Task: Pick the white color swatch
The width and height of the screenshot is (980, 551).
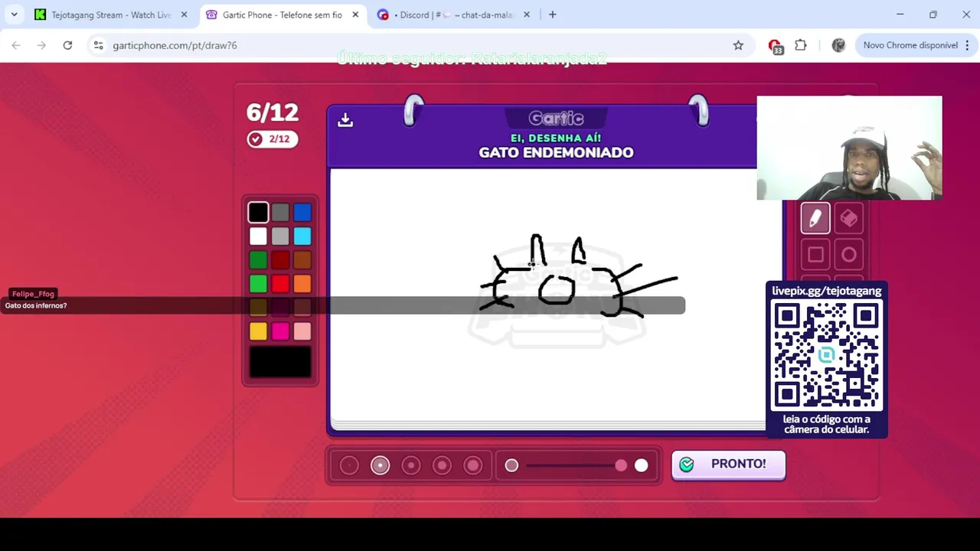Action: (x=258, y=236)
